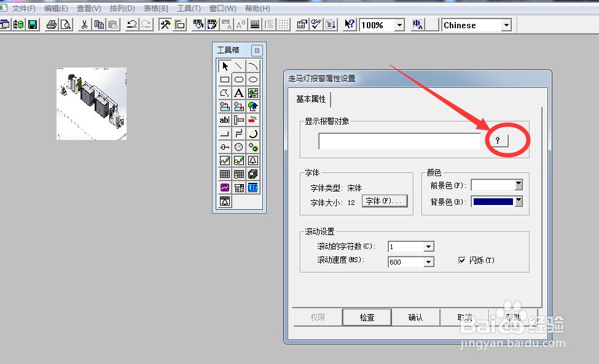The width and height of the screenshot is (599, 364).
Task: Toggle the 闪烁 (T) checkbox
Action: point(462,260)
